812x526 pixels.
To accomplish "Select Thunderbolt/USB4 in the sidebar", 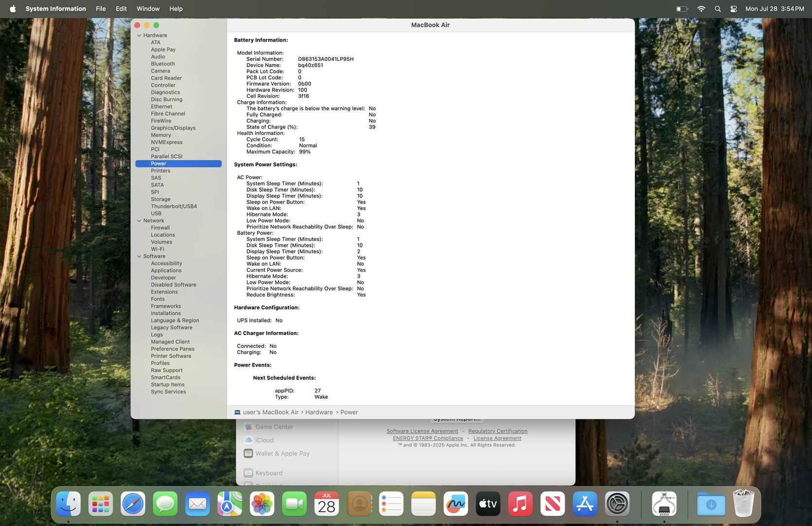I will click(x=174, y=207).
